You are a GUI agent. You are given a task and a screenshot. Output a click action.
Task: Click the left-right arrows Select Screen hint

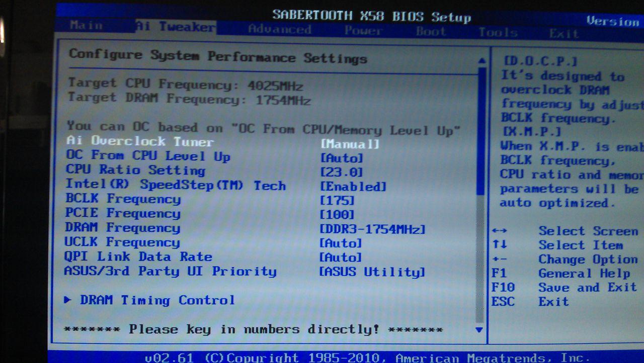point(565,231)
